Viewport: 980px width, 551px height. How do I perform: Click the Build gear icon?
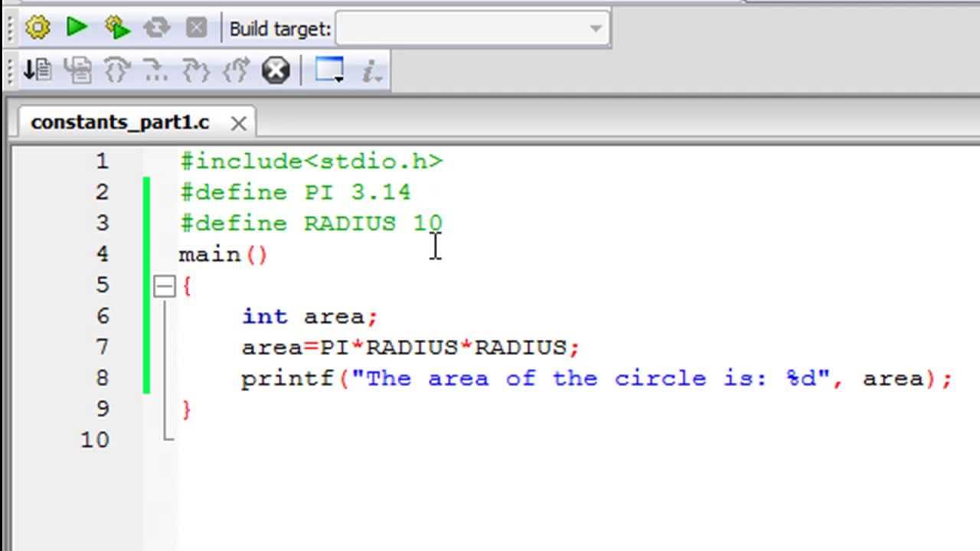pyautogui.click(x=37, y=28)
